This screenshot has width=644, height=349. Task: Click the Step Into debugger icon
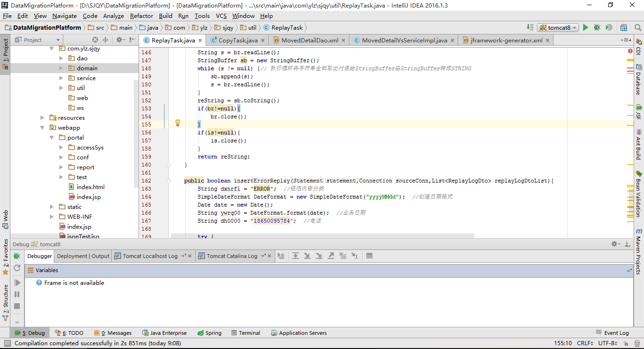click(x=307, y=256)
